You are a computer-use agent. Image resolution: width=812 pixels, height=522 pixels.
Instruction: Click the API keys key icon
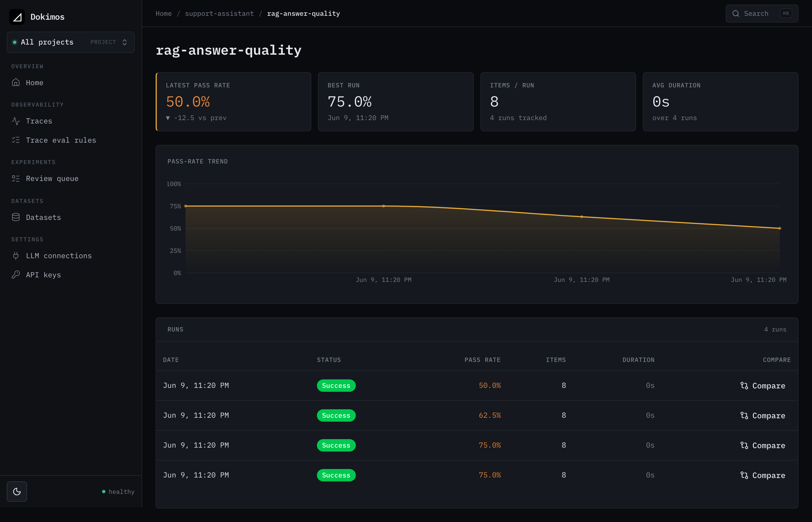click(16, 275)
